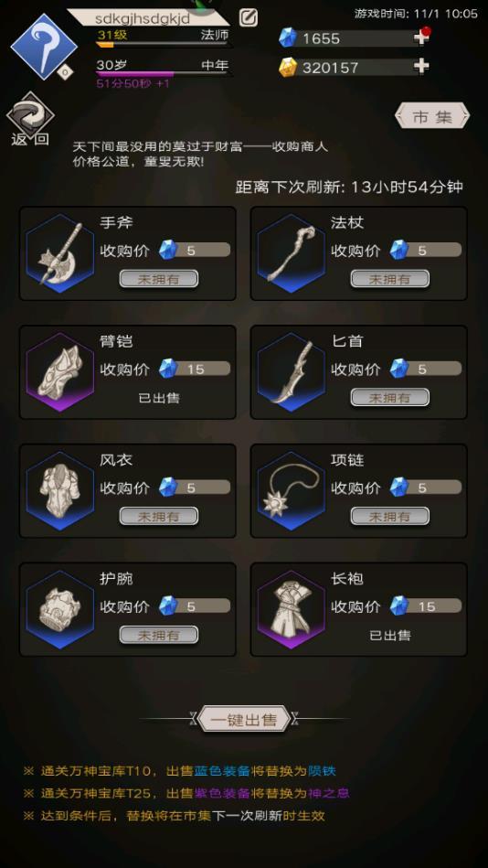Select the 项链 necklace item icon

pos(292,491)
